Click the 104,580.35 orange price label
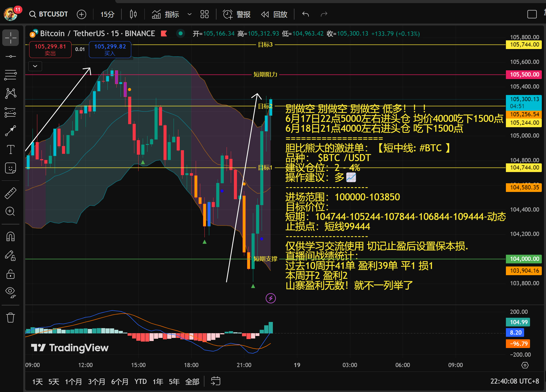 pos(524,187)
